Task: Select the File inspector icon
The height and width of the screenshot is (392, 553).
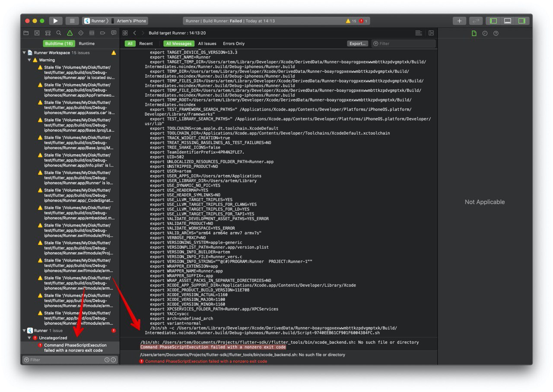Action: [x=474, y=33]
